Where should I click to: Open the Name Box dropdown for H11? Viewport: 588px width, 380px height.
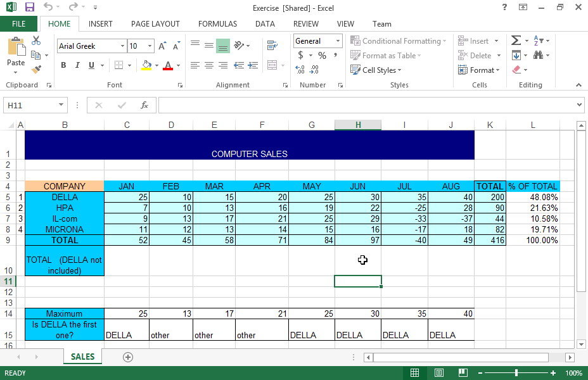pos(61,105)
